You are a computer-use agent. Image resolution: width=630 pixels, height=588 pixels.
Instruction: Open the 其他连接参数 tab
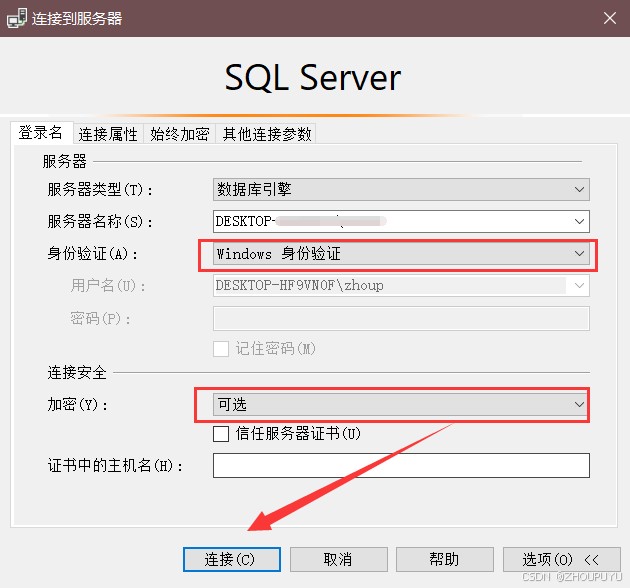(x=267, y=134)
